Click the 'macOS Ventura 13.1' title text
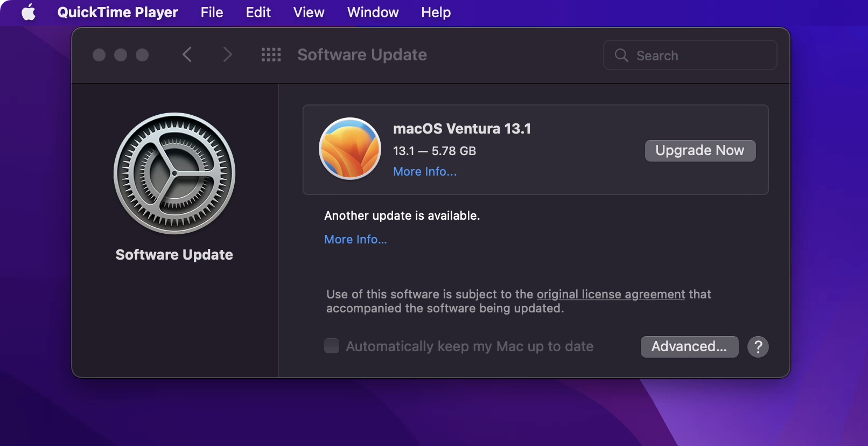Screen dimensions: 868x446 click(462, 129)
